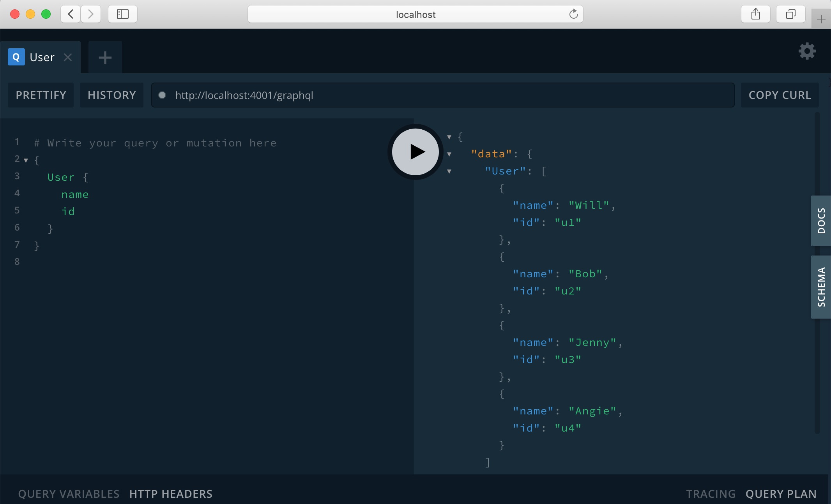Show all Safari tabs overview
The image size is (831, 504).
point(790,14)
